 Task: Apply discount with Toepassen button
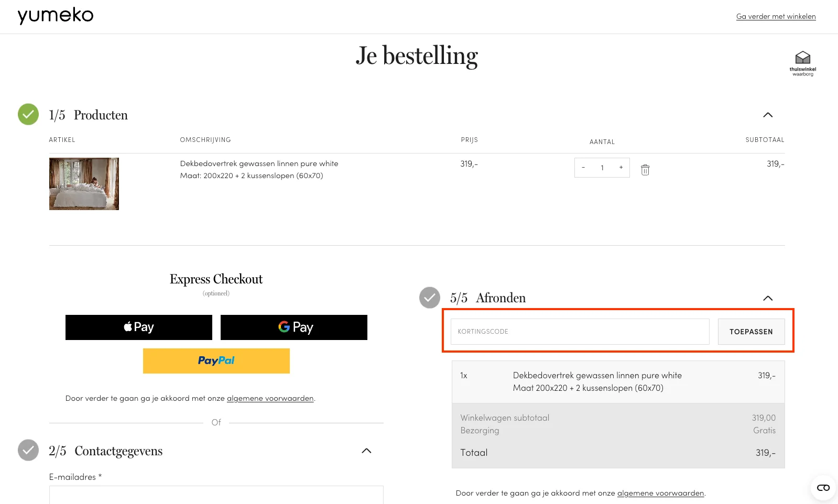(751, 332)
